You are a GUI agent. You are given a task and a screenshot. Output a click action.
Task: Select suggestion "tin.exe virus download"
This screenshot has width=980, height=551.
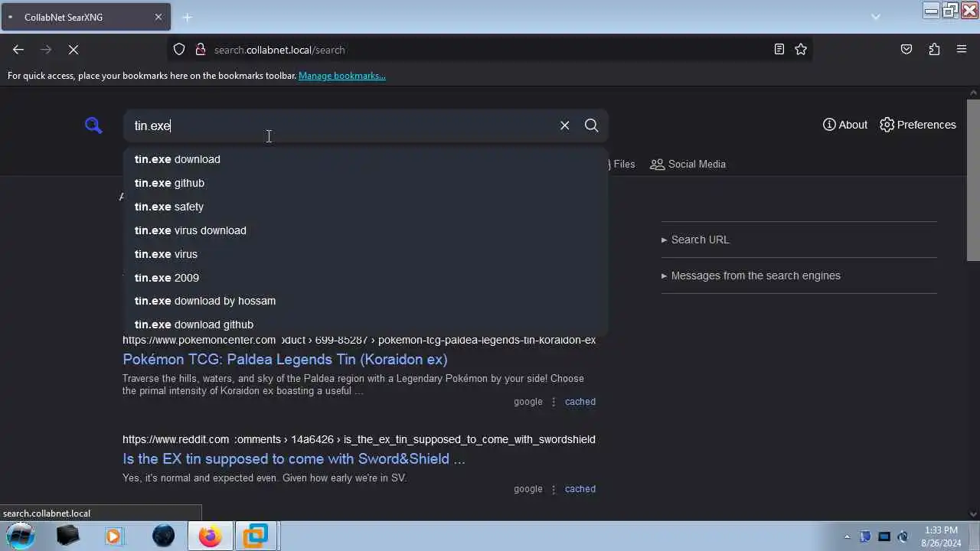pos(366,230)
